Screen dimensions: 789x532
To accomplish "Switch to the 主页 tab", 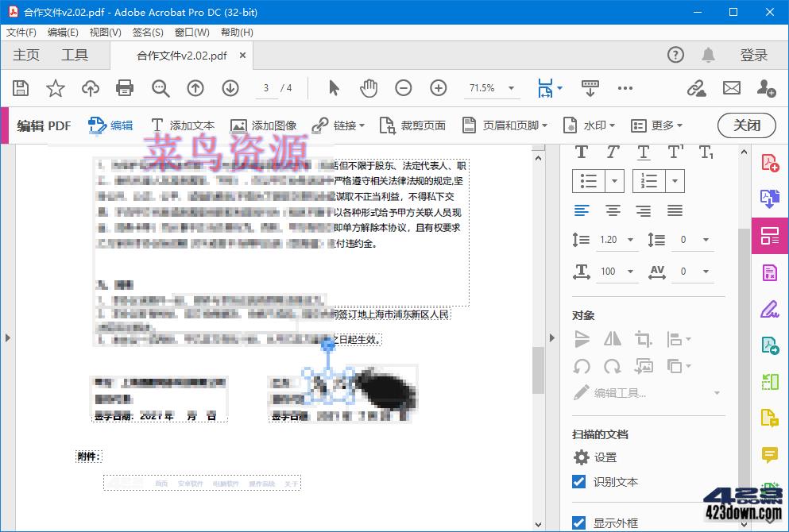I will (25, 55).
